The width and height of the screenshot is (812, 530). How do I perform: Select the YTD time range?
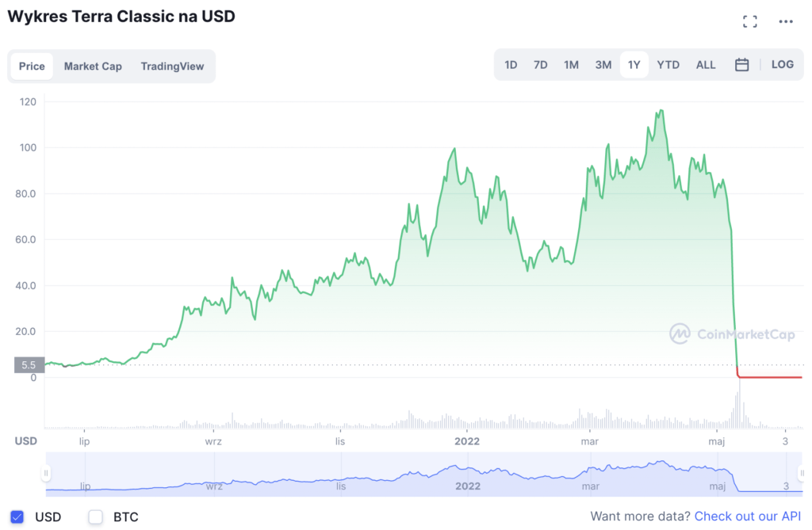pos(668,65)
